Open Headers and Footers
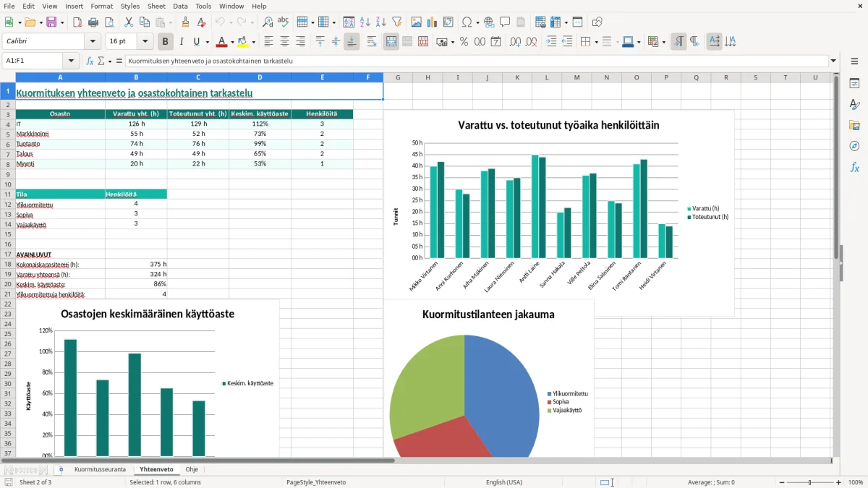 [521, 22]
